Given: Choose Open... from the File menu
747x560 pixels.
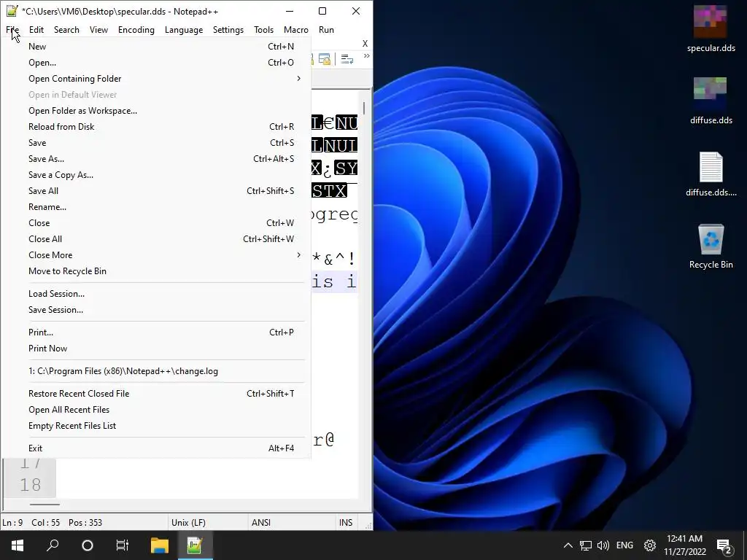Looking at the screenshot, I should (x=155, y=63).
